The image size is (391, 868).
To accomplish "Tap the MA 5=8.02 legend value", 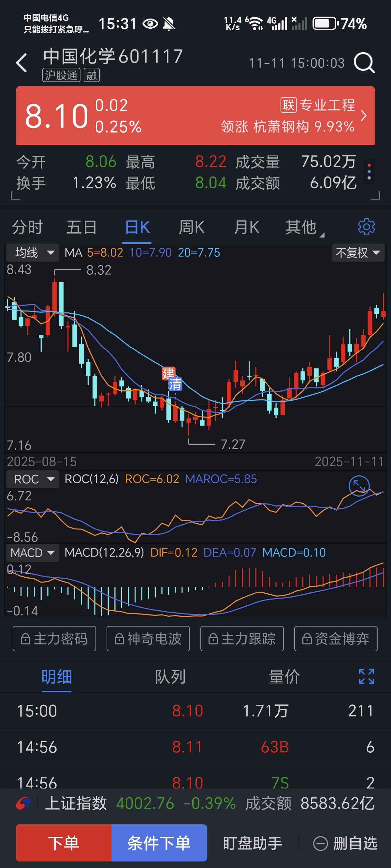I will (x=105, y=253).
